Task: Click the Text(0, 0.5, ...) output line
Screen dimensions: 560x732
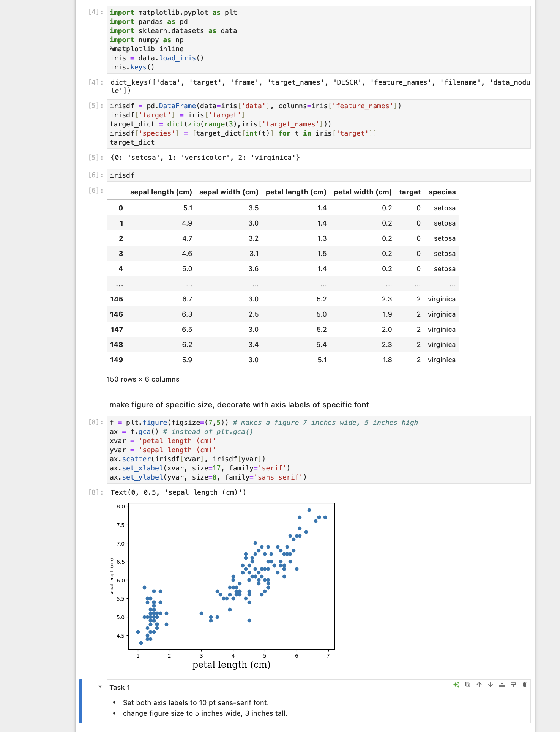Action: coord(178,492)
